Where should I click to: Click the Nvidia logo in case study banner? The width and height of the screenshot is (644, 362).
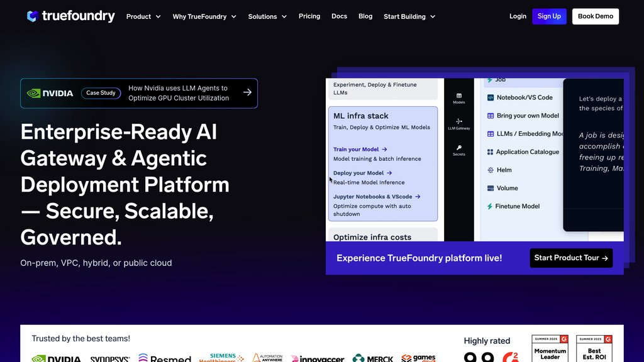50,93
